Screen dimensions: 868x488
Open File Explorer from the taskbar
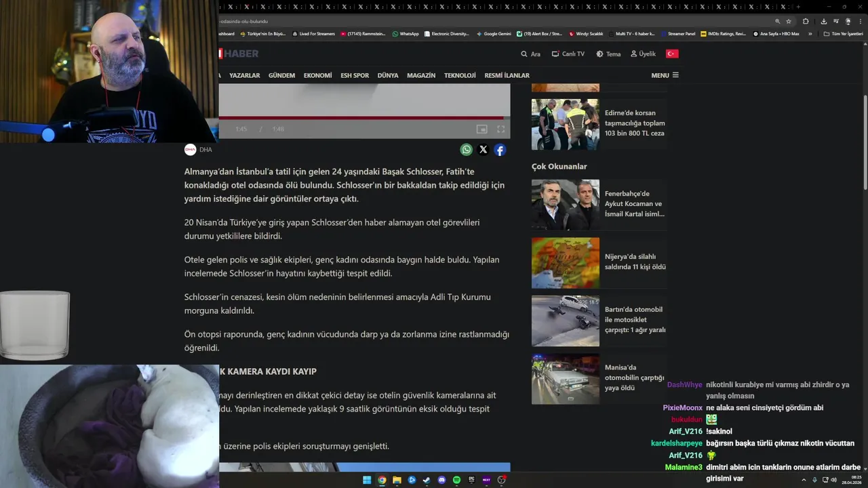click(x=397, y=480)
